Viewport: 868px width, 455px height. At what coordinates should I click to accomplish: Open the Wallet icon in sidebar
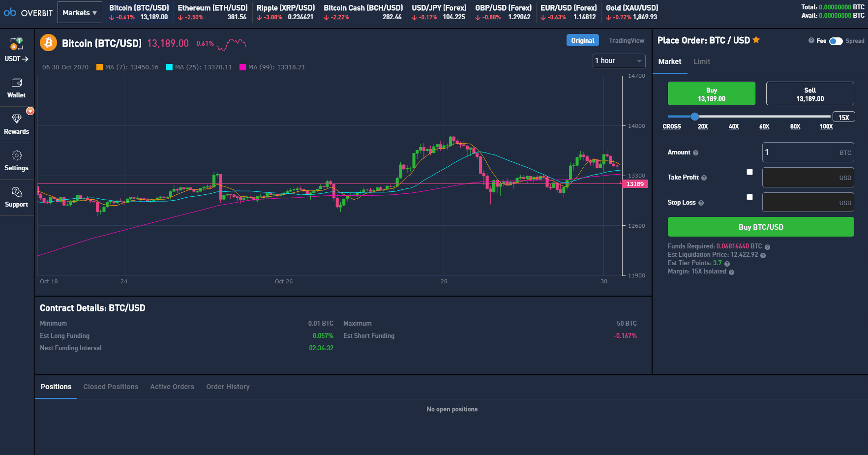17,83
